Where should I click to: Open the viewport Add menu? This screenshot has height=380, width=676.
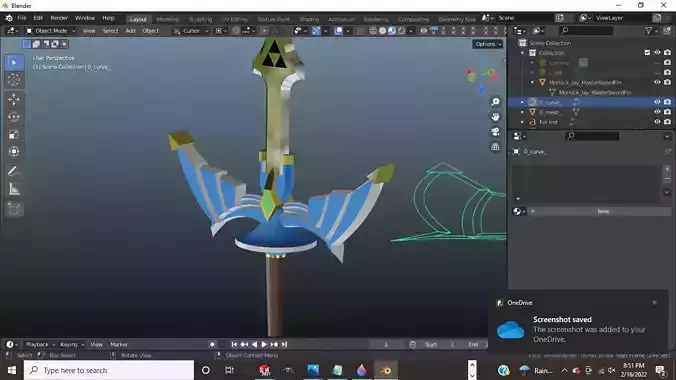click(x=130, y=31)
